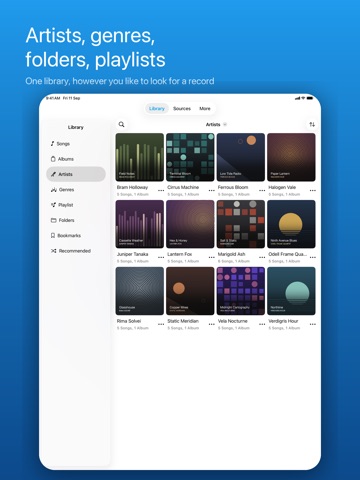Switch to the Library tab
Screen dimensions: 360x480
(x=157, y=108)
